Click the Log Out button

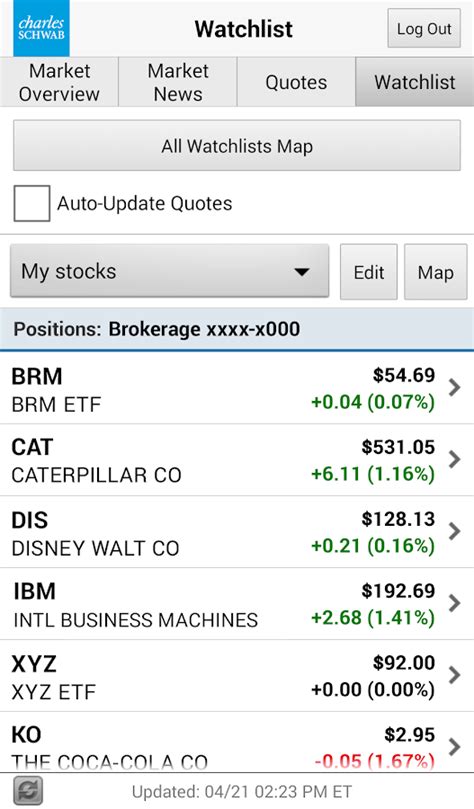click(x=424, y=28)
